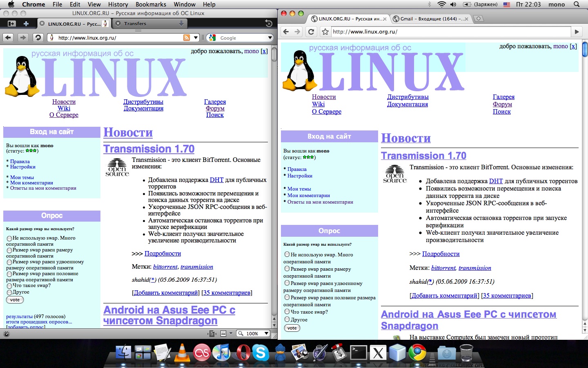
Task: Expand Opera's address bar history dropdown
Action: click(196, 38)
